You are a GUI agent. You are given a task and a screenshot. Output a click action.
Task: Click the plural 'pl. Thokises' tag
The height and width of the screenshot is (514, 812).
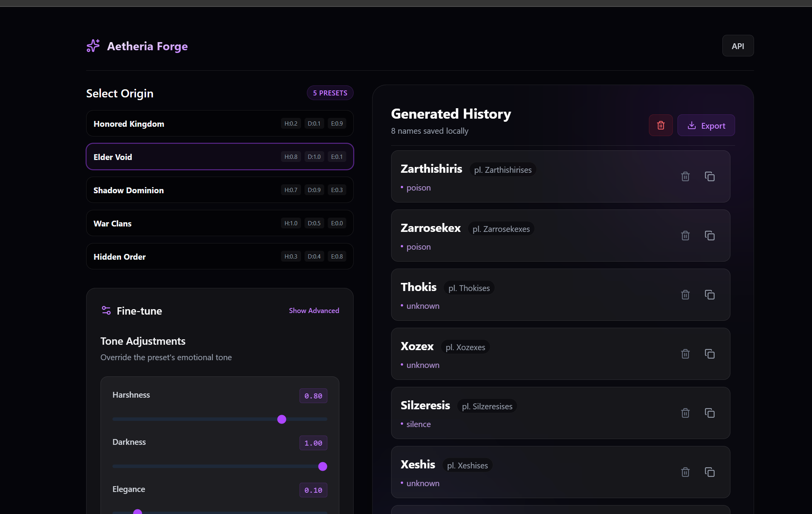(469, 288)
